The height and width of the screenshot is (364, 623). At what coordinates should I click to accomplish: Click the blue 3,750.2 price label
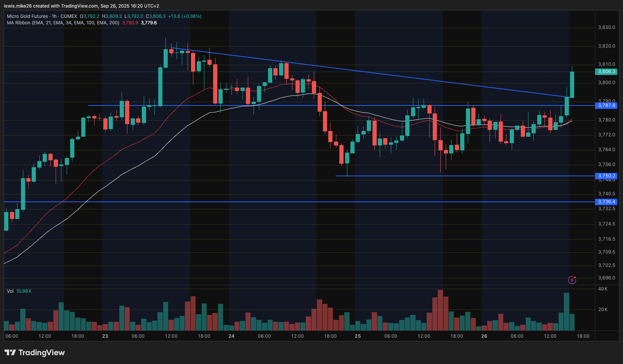(x=606, y=176)
